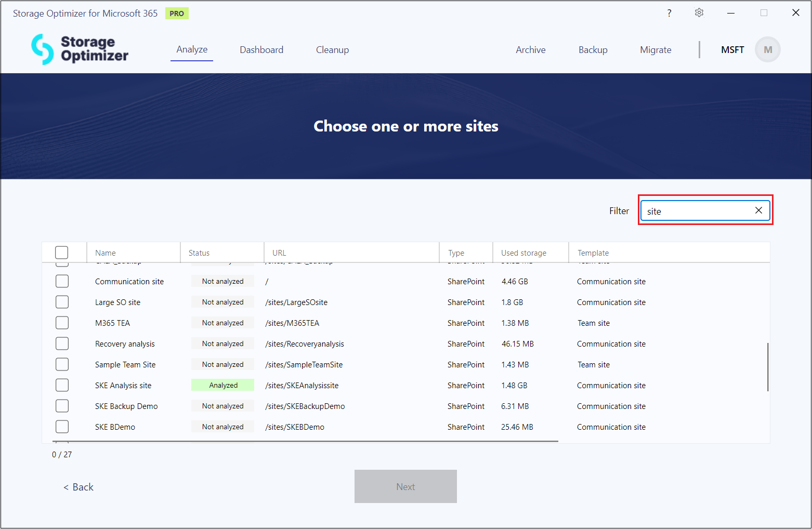Tick the select-all checkbox in header

62,253
